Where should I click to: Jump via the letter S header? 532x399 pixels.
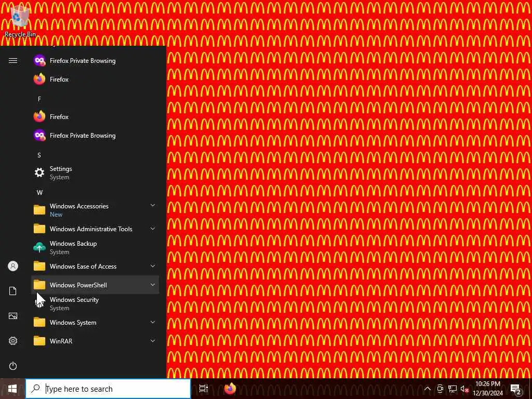coord(39,155)
